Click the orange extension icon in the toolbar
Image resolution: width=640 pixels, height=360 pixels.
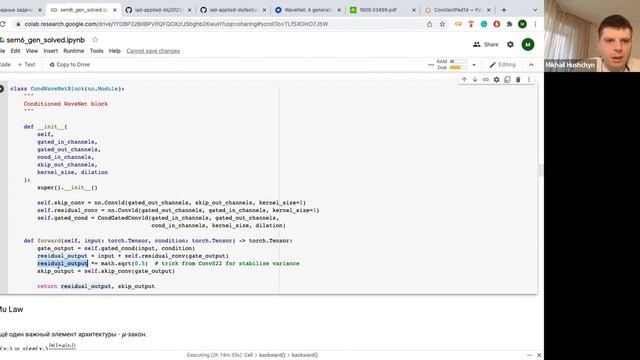471,24
